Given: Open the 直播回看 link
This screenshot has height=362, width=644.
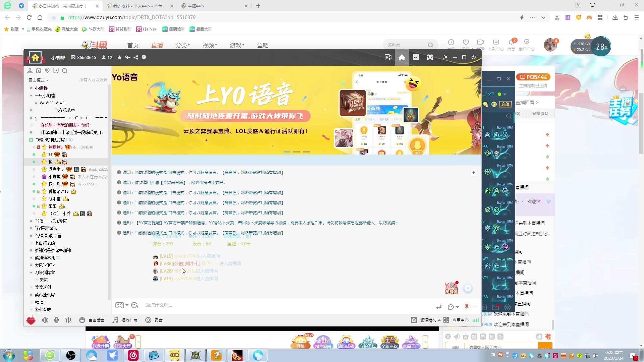Looking at the screenshot, I should point(527,103).
